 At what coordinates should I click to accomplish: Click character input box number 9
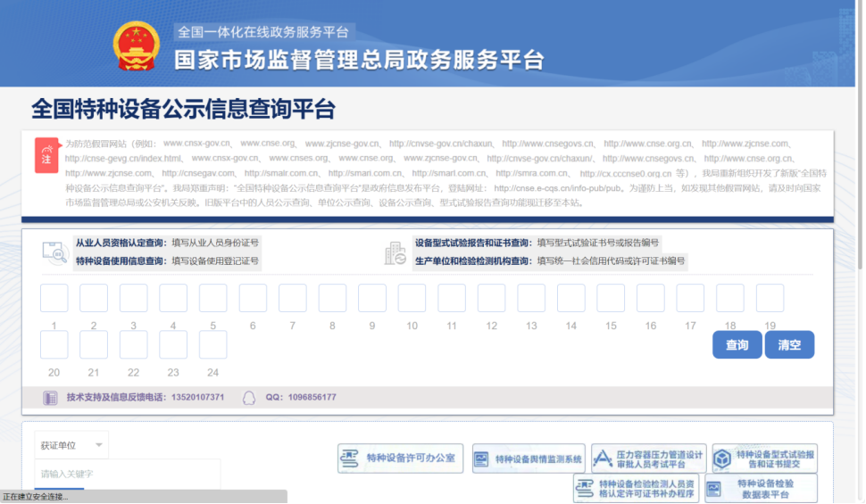372,298
